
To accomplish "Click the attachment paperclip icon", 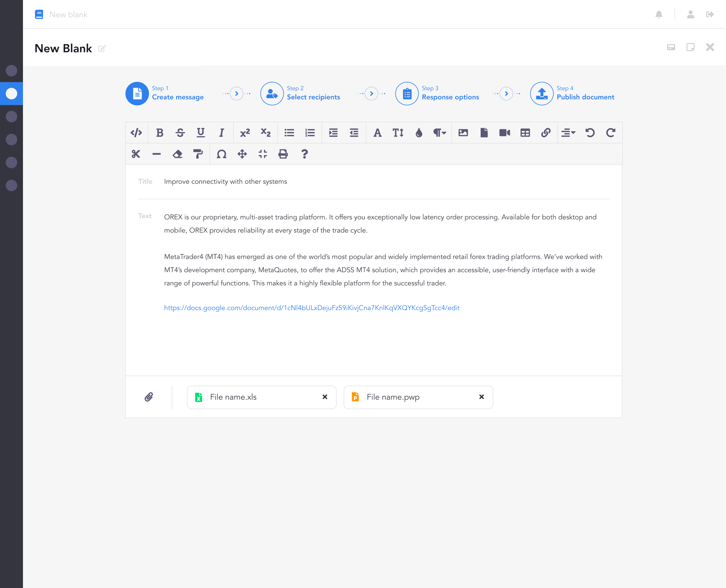I will coord(149,397).
